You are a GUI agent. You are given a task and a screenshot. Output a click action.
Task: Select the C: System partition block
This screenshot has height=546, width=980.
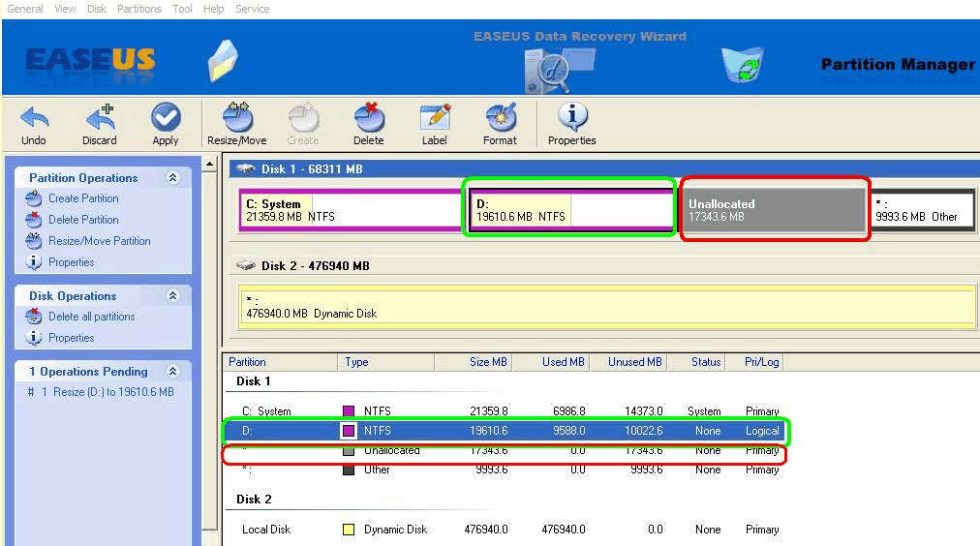click(x=350, y=210)
